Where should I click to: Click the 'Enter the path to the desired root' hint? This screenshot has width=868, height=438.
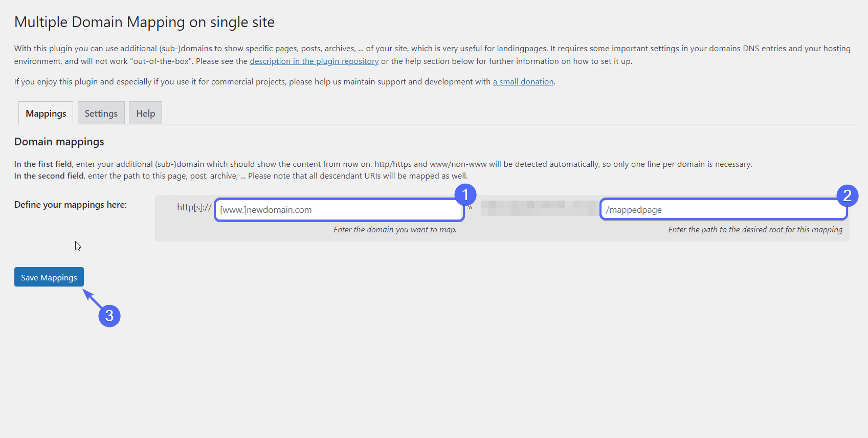click(755, 230)
